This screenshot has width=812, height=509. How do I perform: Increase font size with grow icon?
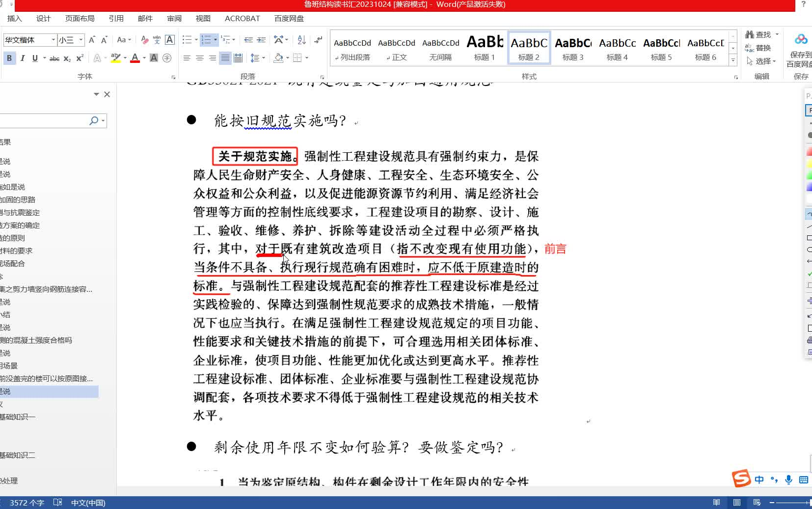(x=91, y=40)
